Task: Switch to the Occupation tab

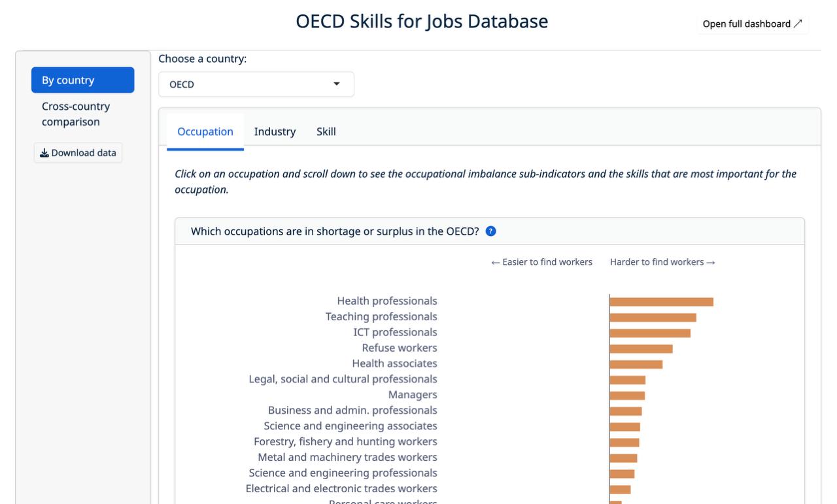Action: pos(205,131)
